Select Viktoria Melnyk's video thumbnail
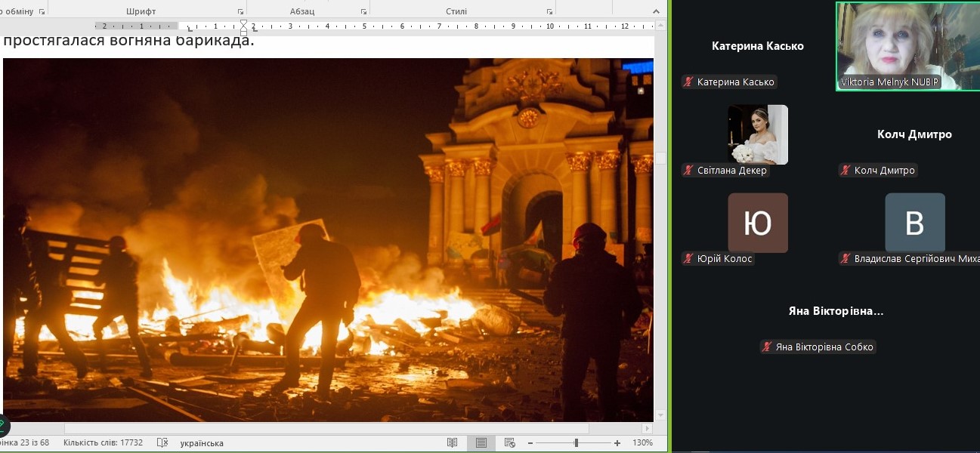 coord(907,46)
